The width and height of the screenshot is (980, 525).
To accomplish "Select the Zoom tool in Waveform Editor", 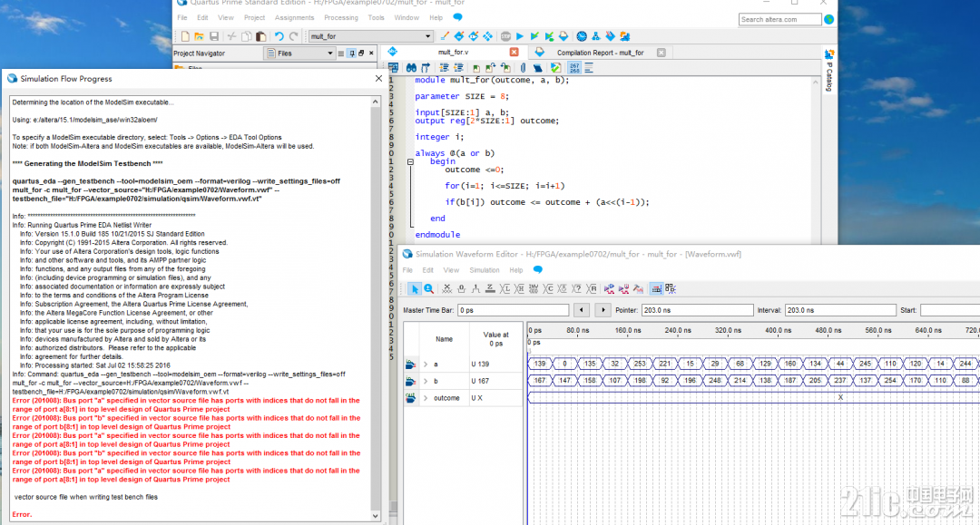I will 428,288.
